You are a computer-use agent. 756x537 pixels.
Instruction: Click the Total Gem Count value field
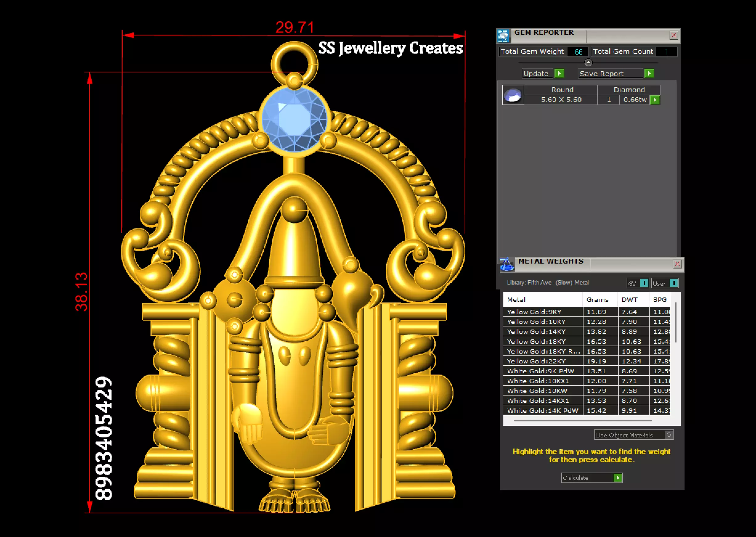pos(666,51)
